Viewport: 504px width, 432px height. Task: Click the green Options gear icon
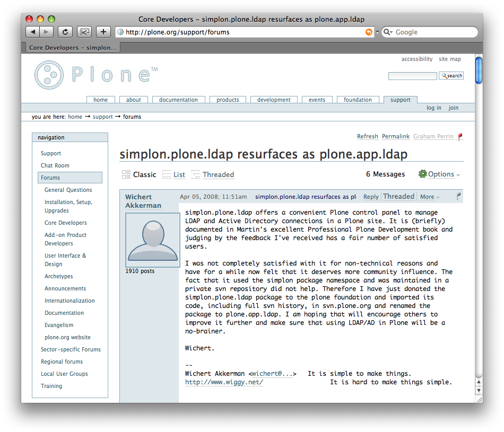click(422, 174)
